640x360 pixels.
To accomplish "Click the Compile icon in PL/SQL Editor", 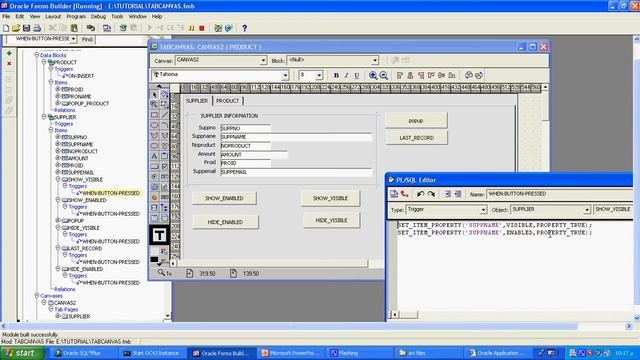I will pyautogui.click(x=394, y=194).
